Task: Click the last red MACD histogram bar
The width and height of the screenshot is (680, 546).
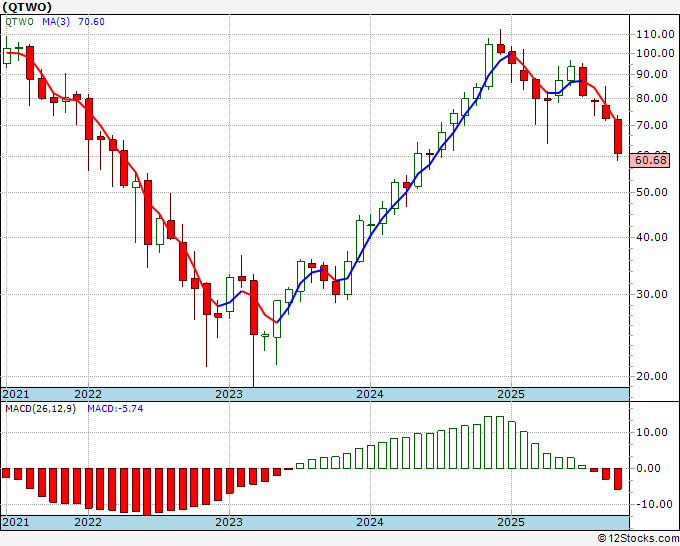Action: coord(618,479)
